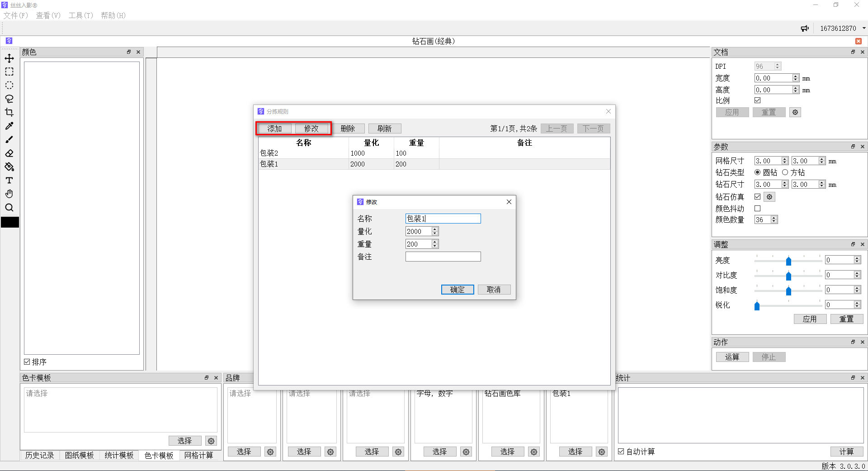The image size is (868, 471).
Task: Select the Lasso tool
Action: coord(9,99)
